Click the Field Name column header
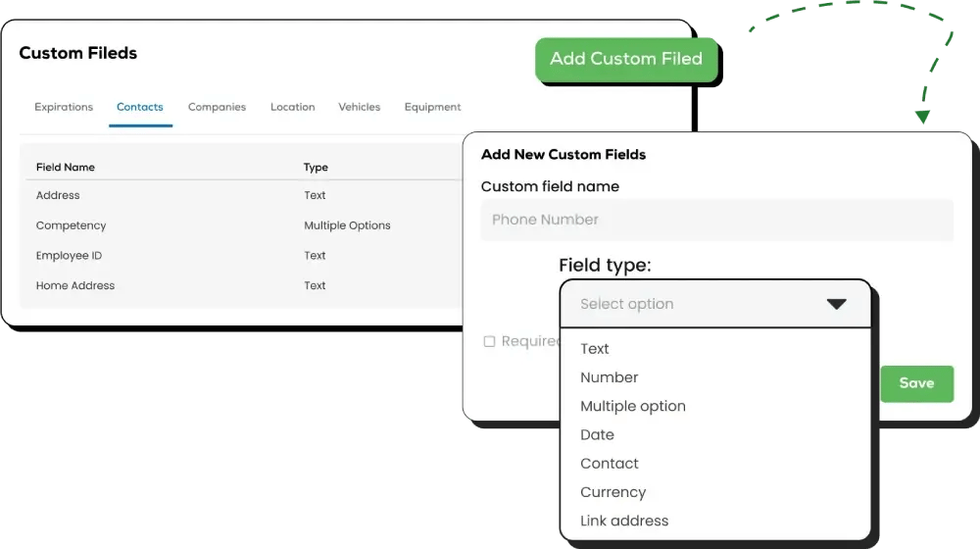980x549 pixels. 66,167
